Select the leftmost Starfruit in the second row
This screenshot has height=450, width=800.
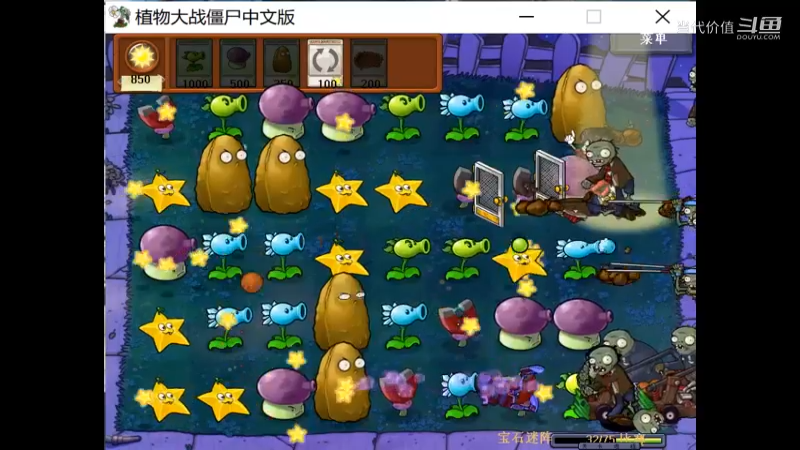164,192
